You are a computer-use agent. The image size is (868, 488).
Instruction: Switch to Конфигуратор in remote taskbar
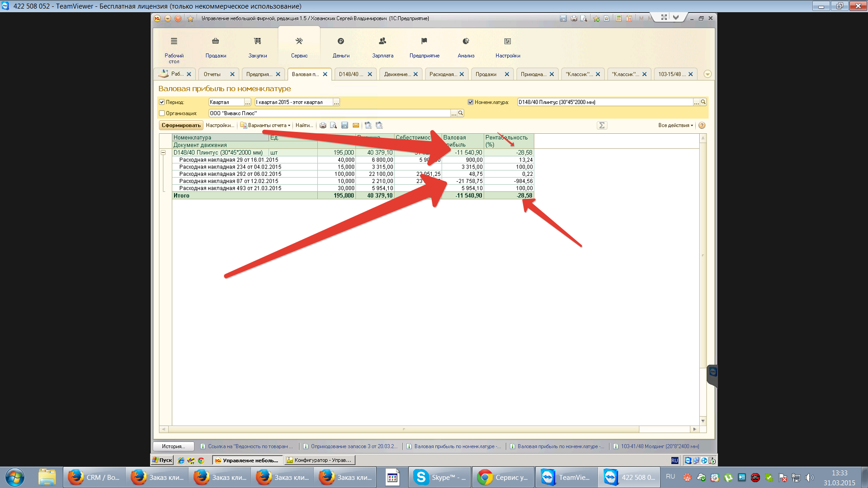tap(320, 460)
